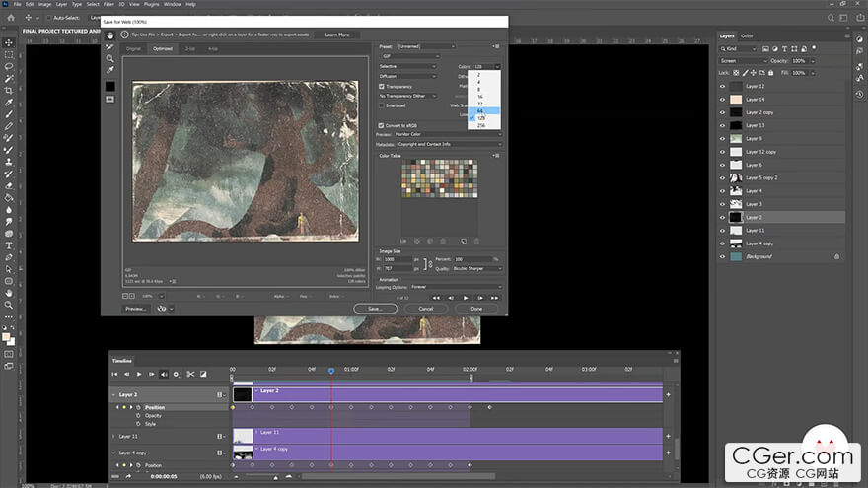Enable the Interlaced checkbox

382,105
